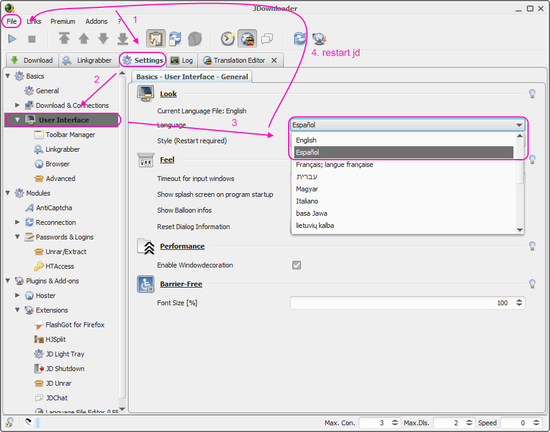Image resolution: width=550 pixels, height=432 pixels.
Task: Open the Addons menu
Action: (x=96, y=21)
